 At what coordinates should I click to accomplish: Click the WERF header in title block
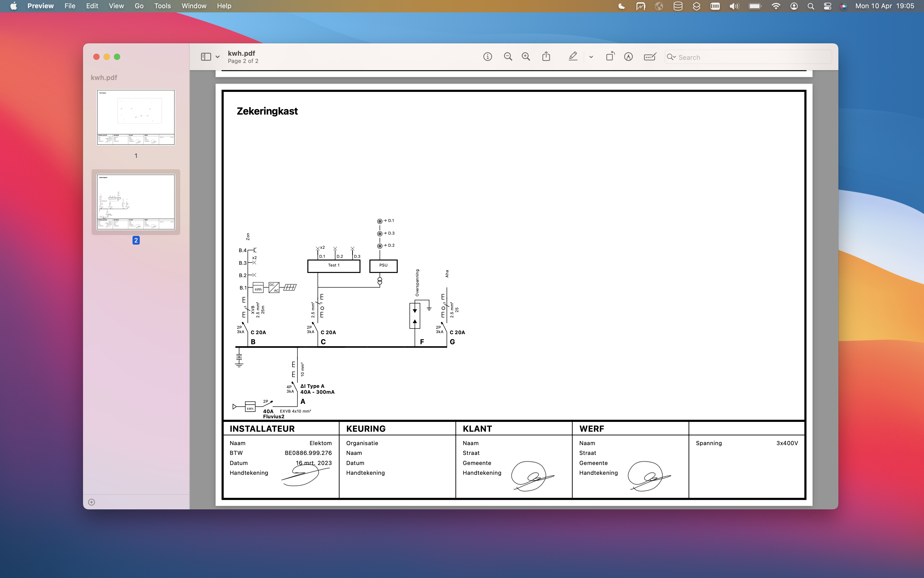[591, 429]
